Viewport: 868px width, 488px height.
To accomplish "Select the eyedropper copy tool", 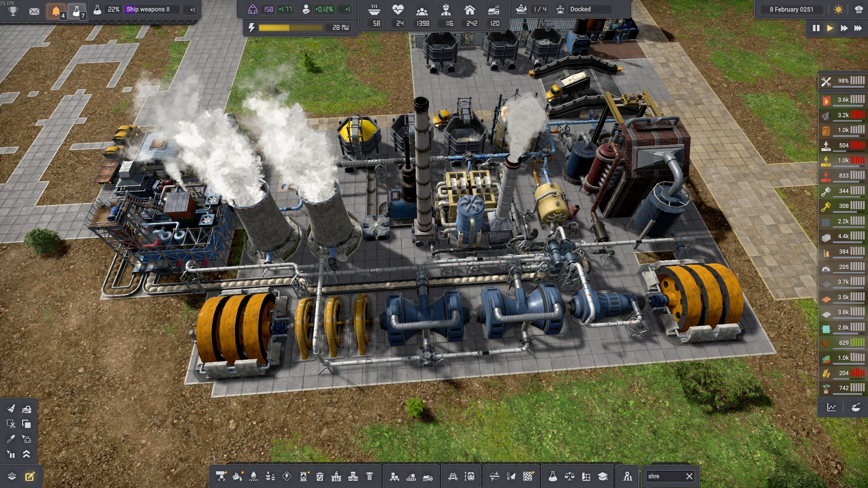I will click(x=11, y=439).
